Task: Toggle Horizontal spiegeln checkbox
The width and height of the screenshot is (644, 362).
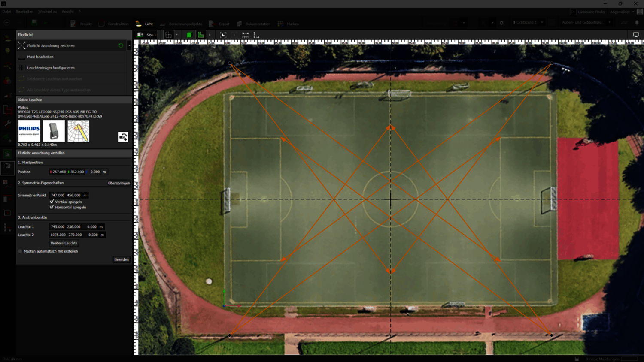Action: [52, 207]
